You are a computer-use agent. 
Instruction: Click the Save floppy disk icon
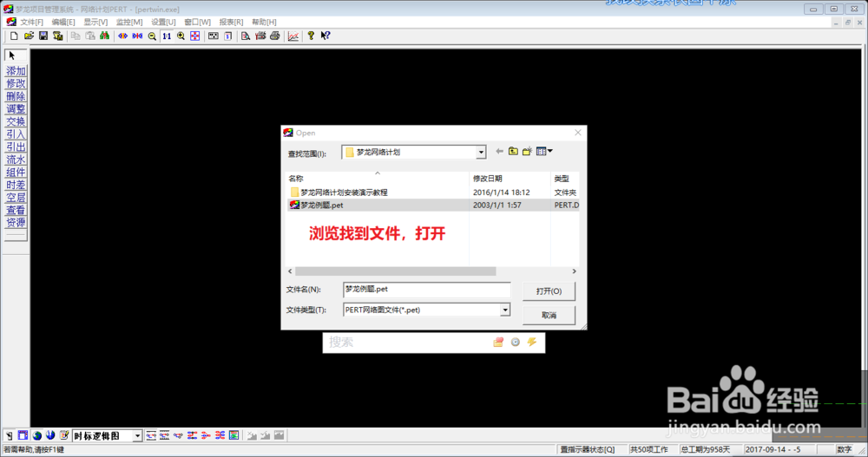43,36
